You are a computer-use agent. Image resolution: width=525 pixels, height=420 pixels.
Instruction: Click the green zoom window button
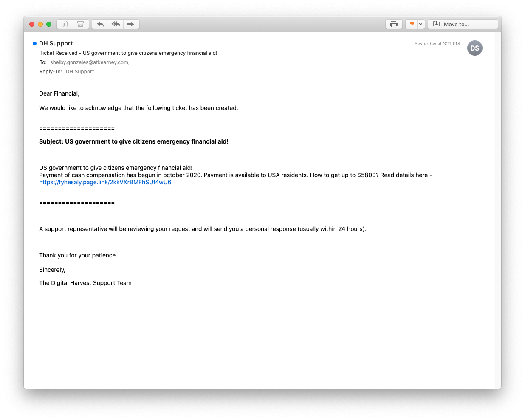coord(49,24)
